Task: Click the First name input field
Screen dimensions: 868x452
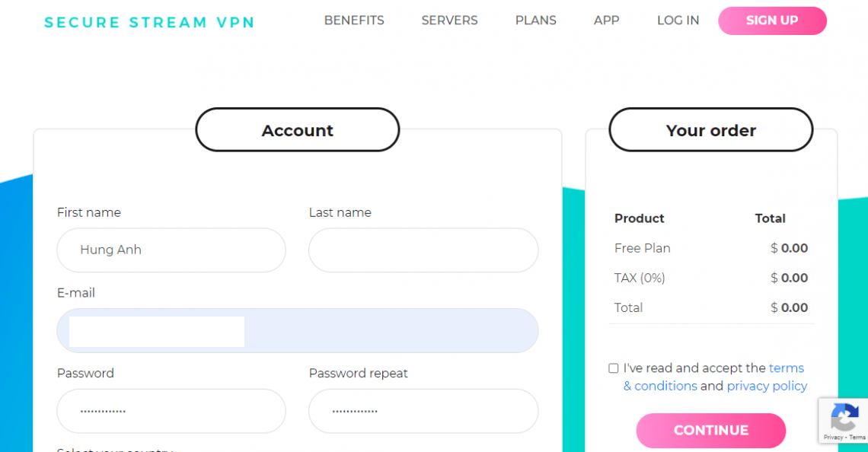Action: click(x=171, y=250)
